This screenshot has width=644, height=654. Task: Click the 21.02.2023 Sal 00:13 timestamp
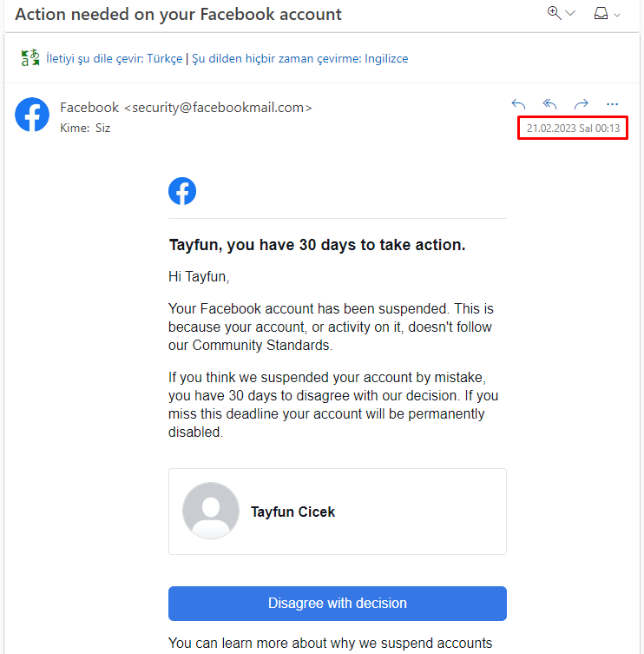[573, 128]
